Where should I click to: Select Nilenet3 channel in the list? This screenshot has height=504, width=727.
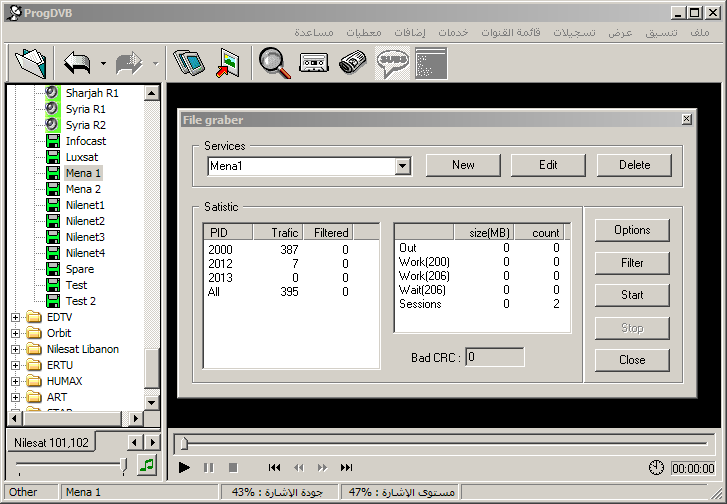tap(85, 237)
